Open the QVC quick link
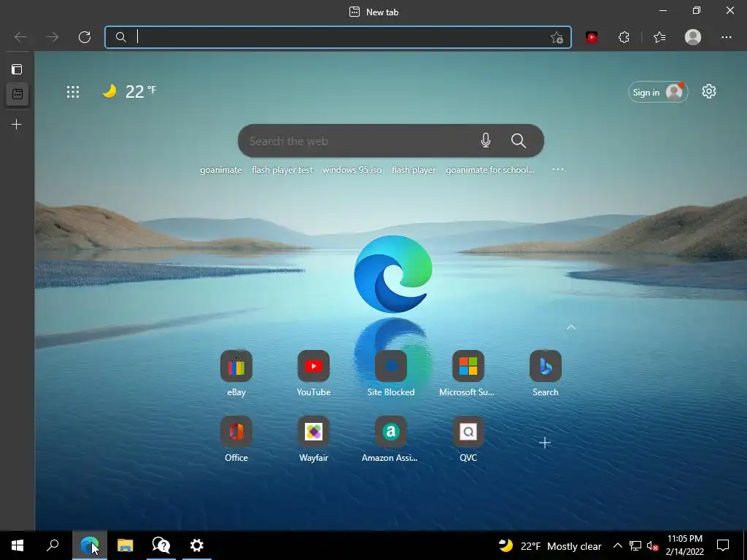This screenshot has height=560, width=747. [468, 439]
